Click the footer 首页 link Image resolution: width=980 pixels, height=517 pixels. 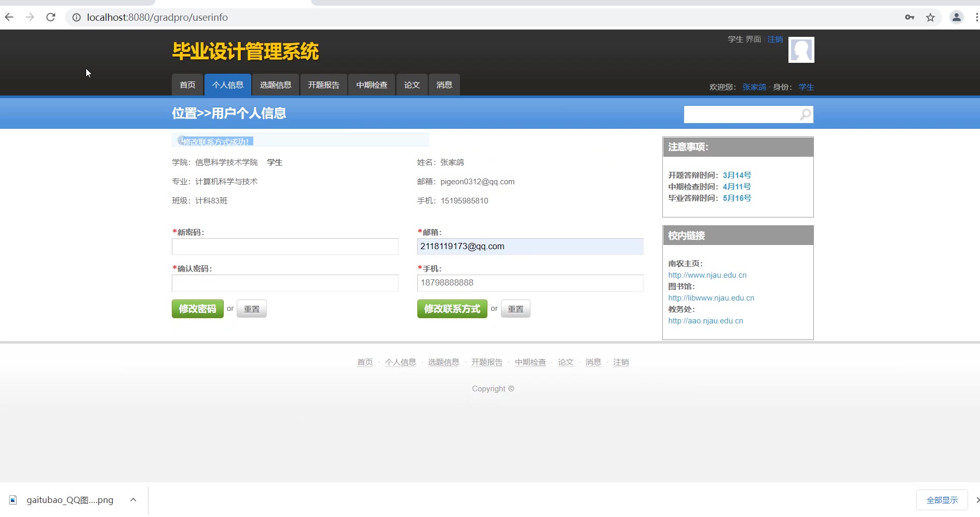tap(365, 362)
